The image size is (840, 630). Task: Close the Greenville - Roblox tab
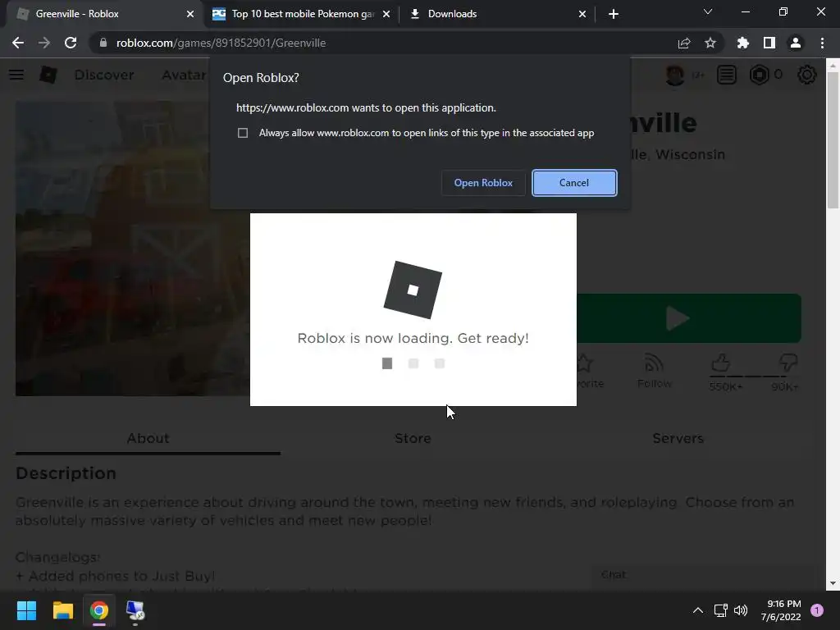(x=190, y=14)
